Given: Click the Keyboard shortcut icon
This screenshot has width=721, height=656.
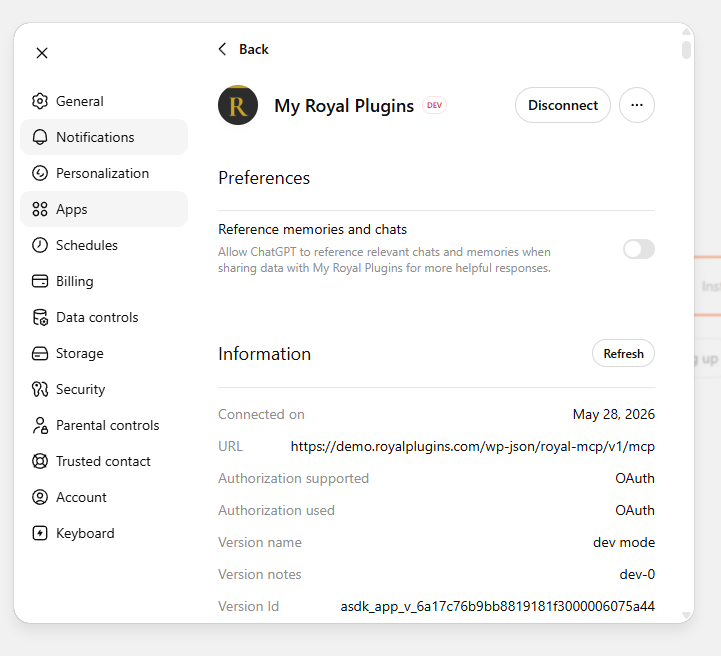Looking at the screenshot, I should coord(40,533).
